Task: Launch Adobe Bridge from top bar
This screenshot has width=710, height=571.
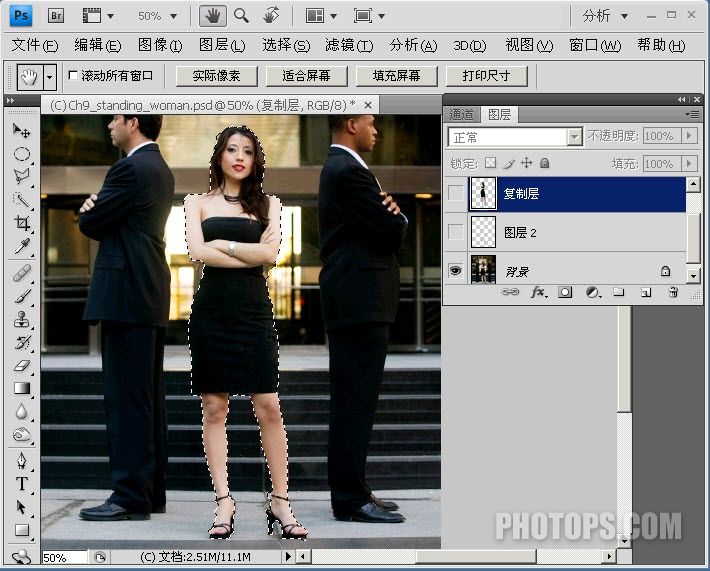Action: coord(56,16)
